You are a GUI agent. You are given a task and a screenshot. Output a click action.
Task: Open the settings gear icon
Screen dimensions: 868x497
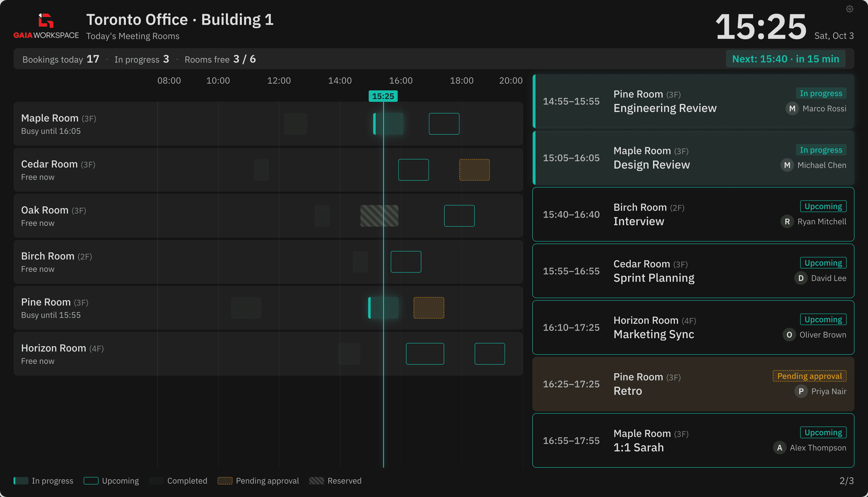pos(849,9)
